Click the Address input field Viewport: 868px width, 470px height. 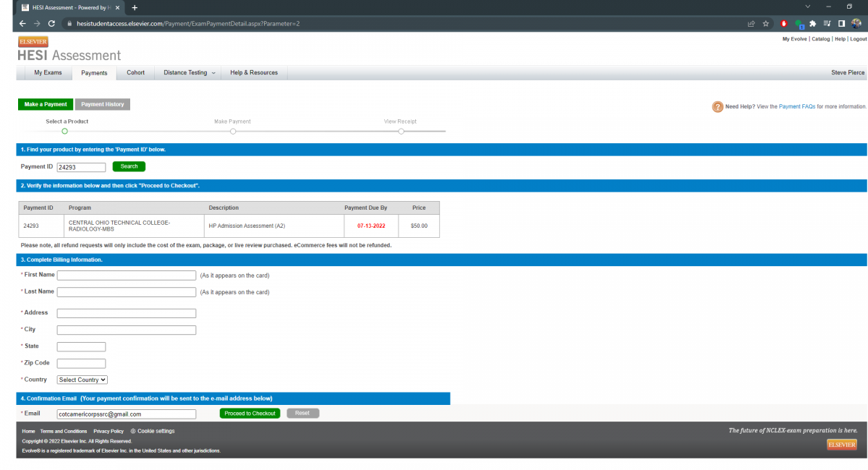[127, 313]
